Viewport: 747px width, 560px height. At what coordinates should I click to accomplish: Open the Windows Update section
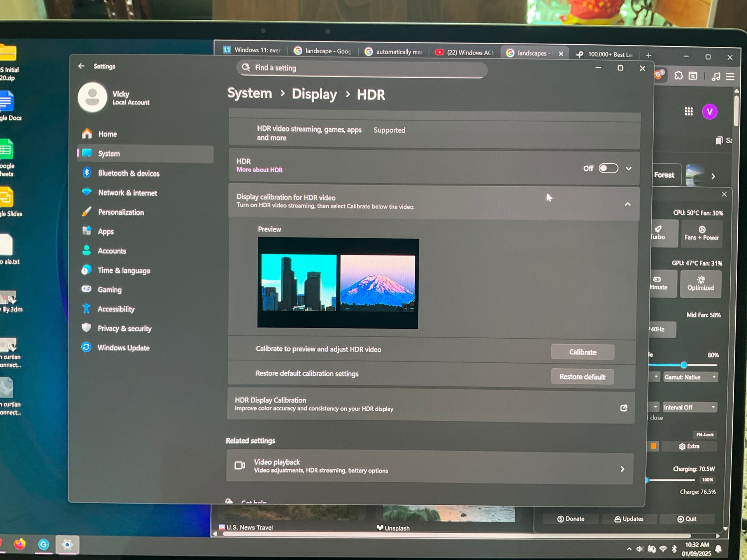pos(123,348)
